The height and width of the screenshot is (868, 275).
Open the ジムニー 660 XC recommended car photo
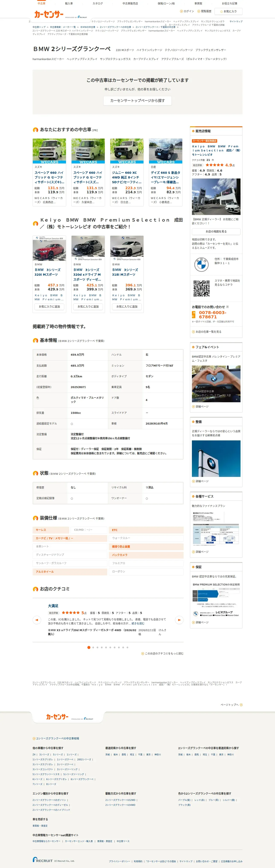pos(127,151)
